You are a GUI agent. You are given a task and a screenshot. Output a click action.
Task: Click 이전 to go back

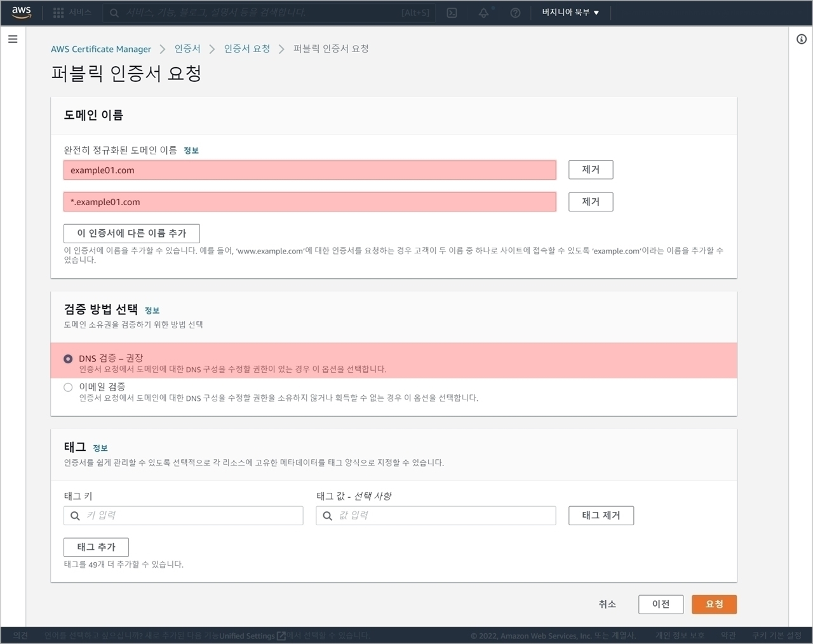point(661,604)
